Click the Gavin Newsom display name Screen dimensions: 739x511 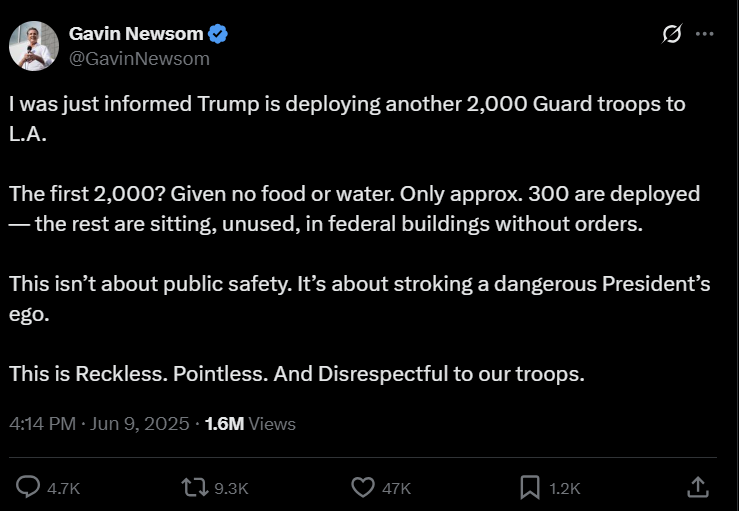click(135, 34)
